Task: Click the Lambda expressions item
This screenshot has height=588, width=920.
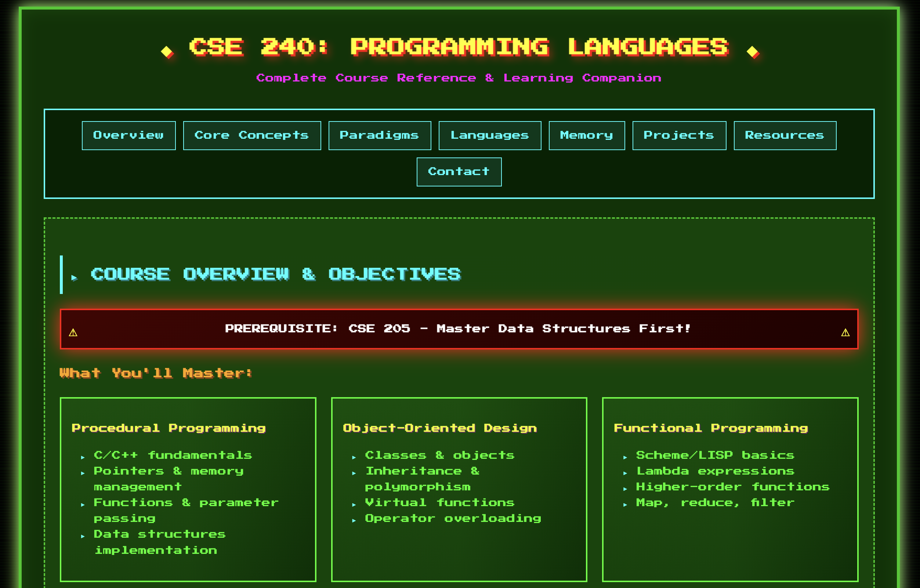Action: click(x=715, y=471)
